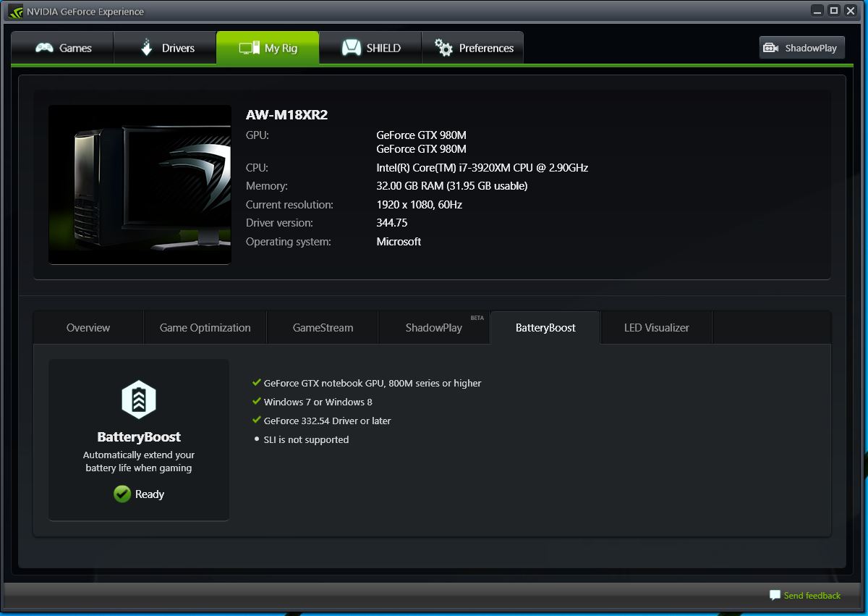Viewport: 868px width, 616px height.
Task: Minimize the GeForce Experience window
Action: click(x=817, y=10)
